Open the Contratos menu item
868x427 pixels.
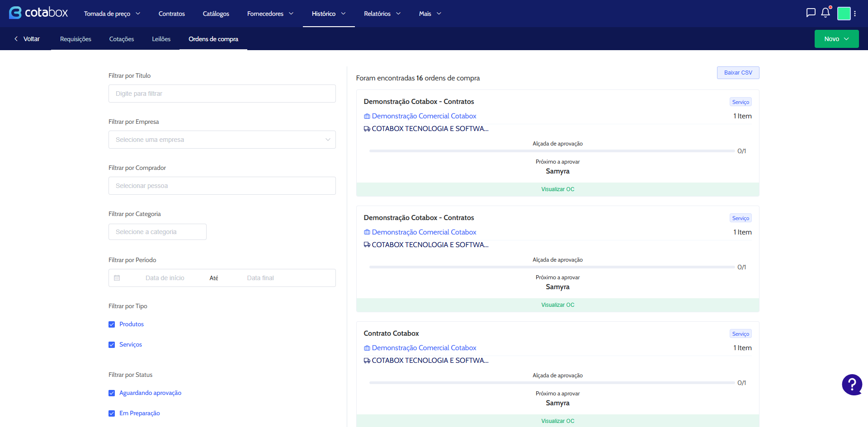pos(172,14)
